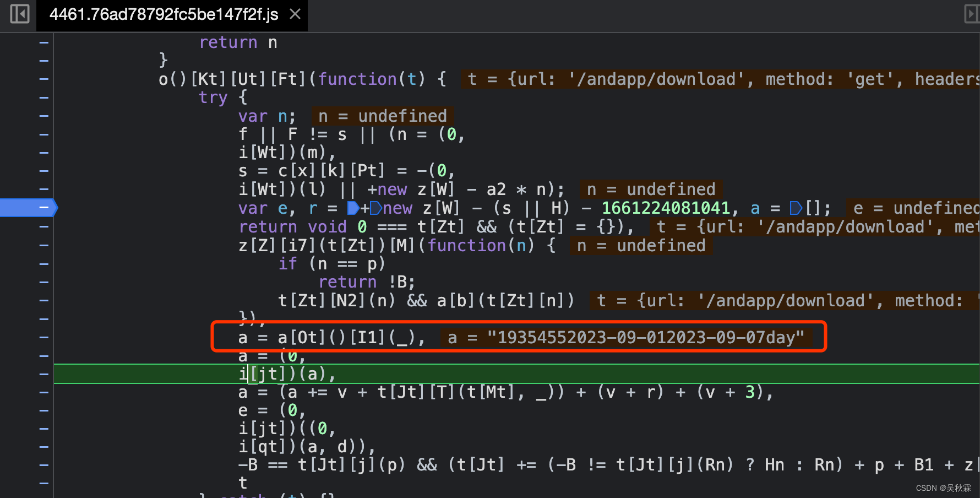Click inline breakpoint marker before 'new z[W]'

pyautogui.click(x=376, y=208)
